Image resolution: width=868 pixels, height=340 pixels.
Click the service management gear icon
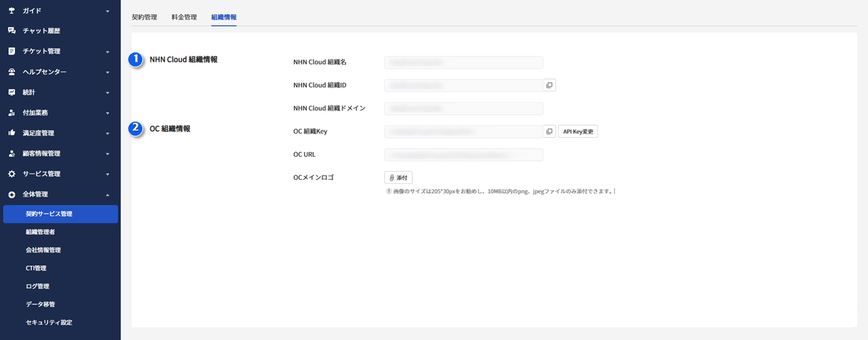(x=12, y=174)
